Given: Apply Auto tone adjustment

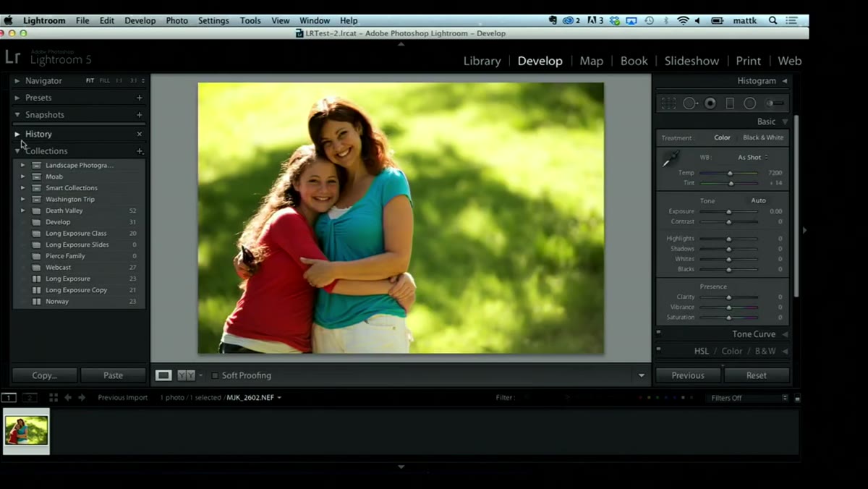Looking at the screenshot, I should pos(758,200).
